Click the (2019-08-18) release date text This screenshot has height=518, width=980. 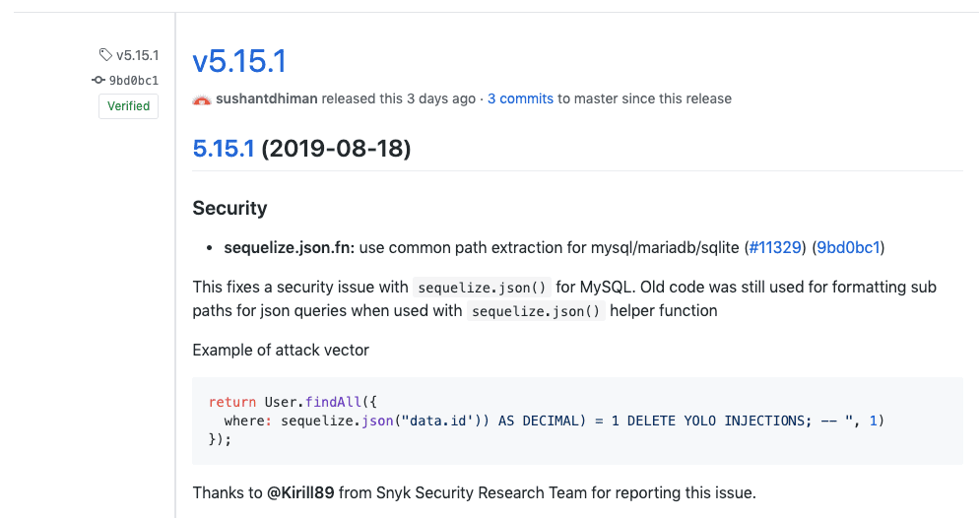pos(336,149)
